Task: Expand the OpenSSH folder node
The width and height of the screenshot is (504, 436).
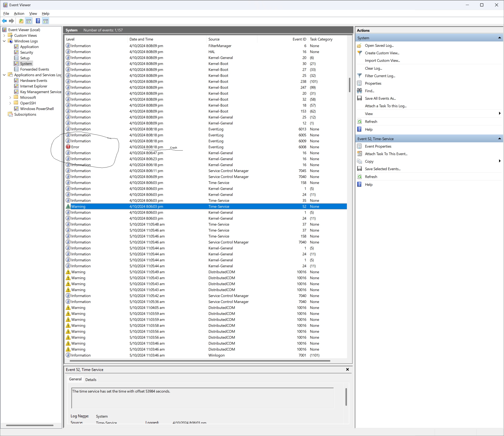Action: pyautogui.click(x=10, y=103)
